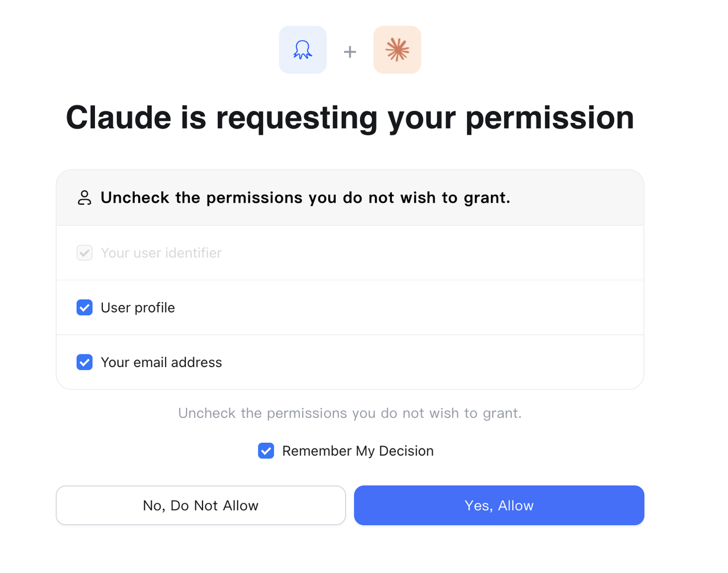Disable the Remember My Decision checkbox
Viewport: 728px width, 573px height.
coord(266,451)
